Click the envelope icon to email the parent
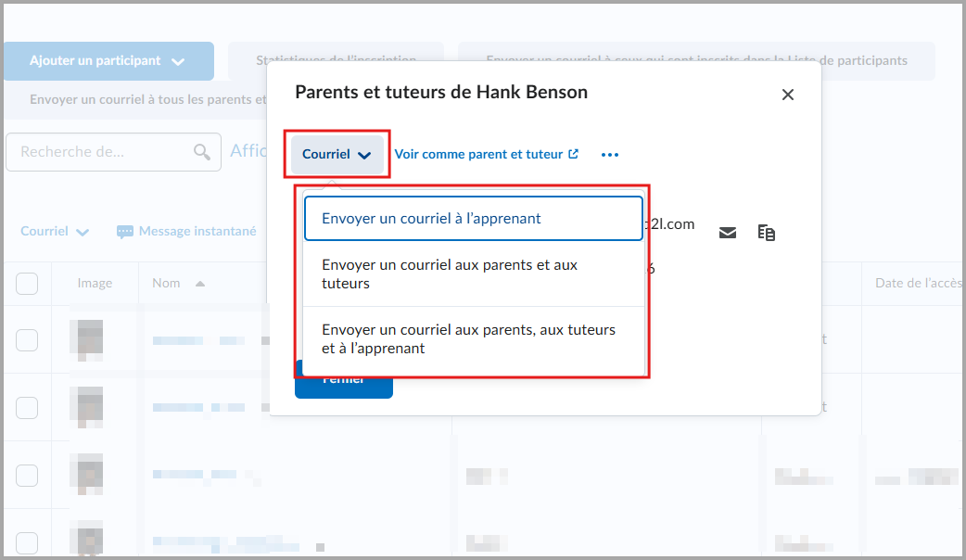The width and height of the screenshot is (966, 560). 728,233
